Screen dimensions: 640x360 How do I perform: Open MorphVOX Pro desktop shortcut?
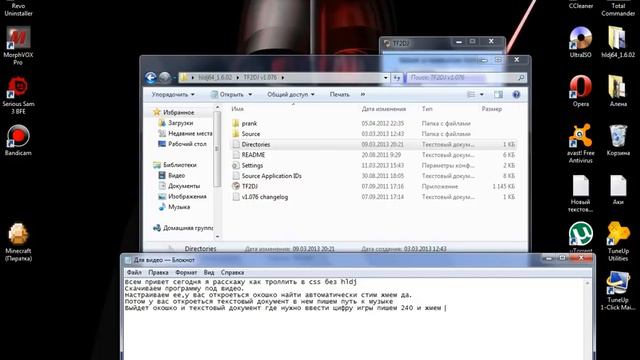[x=18, y=46]
